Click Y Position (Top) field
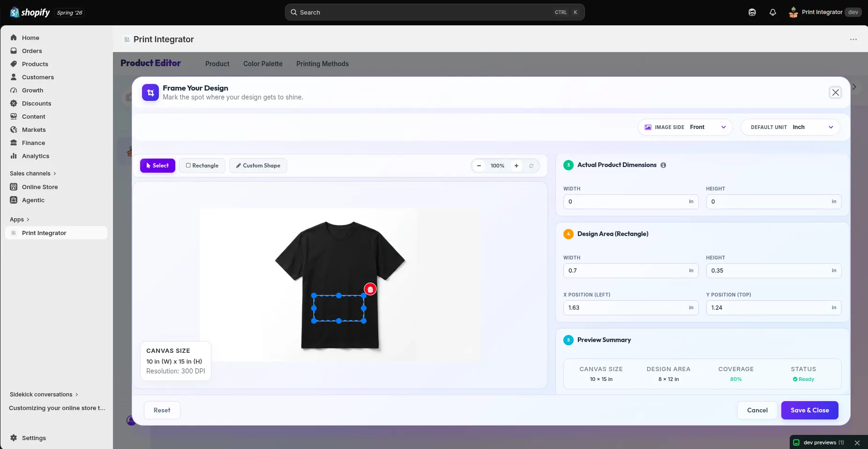 tap(773, 308)
